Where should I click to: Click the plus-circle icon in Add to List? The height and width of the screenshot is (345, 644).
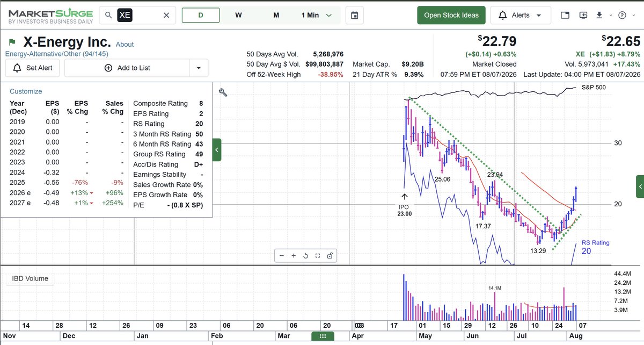pos(108,68)
